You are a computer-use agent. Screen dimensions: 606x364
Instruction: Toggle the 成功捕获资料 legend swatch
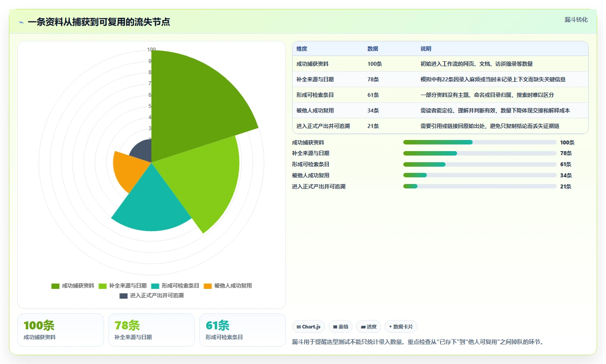[x=56, y=286]
